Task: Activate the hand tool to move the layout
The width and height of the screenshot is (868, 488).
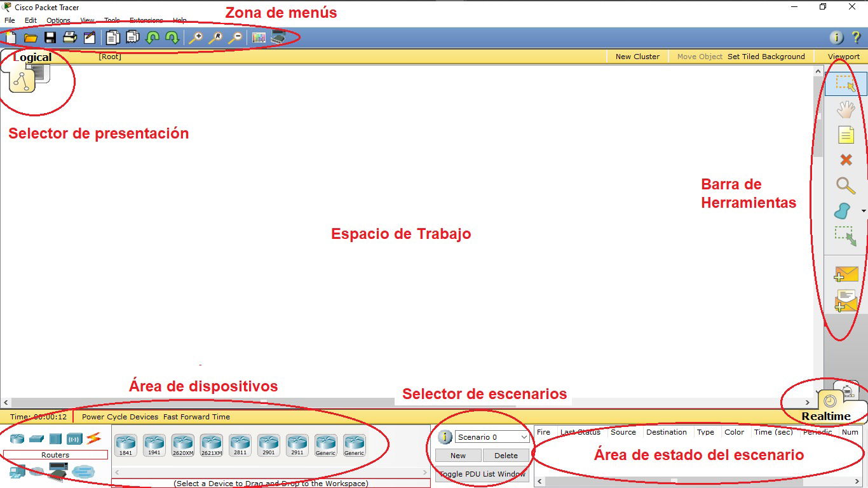Action: (x=845, y=109)
